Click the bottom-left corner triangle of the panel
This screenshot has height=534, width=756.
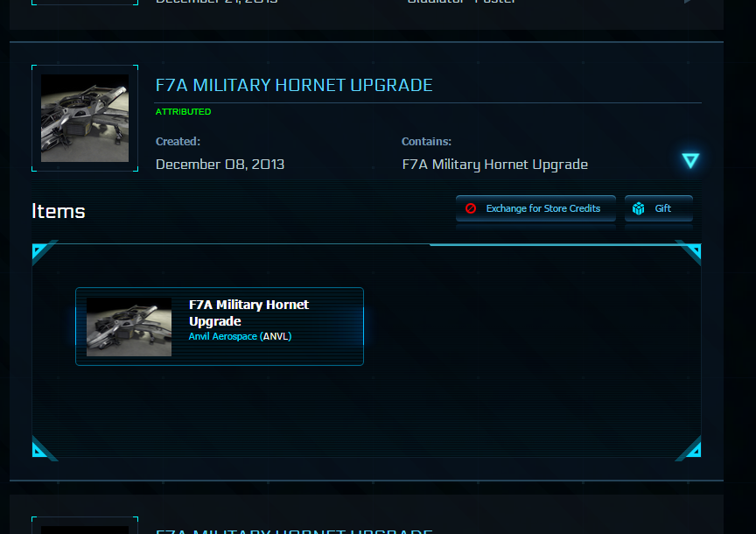[40, 447]
